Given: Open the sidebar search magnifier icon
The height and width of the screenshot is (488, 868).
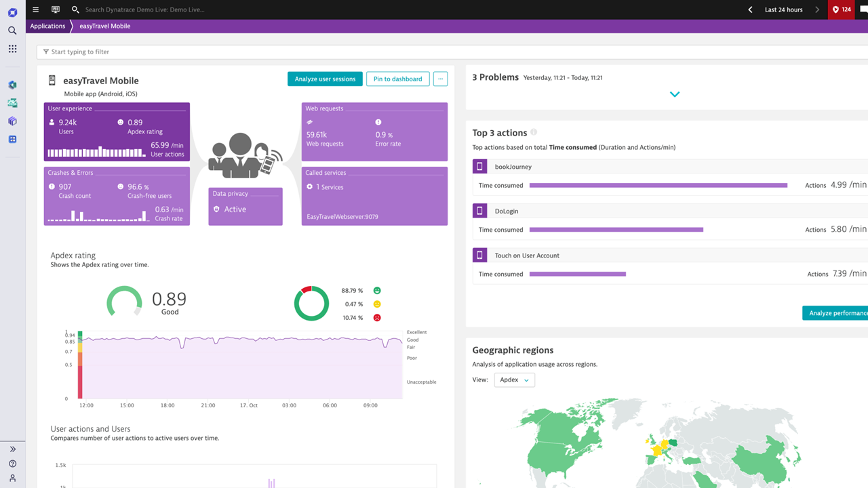Looking at the screenshot, I should [12, 30].
